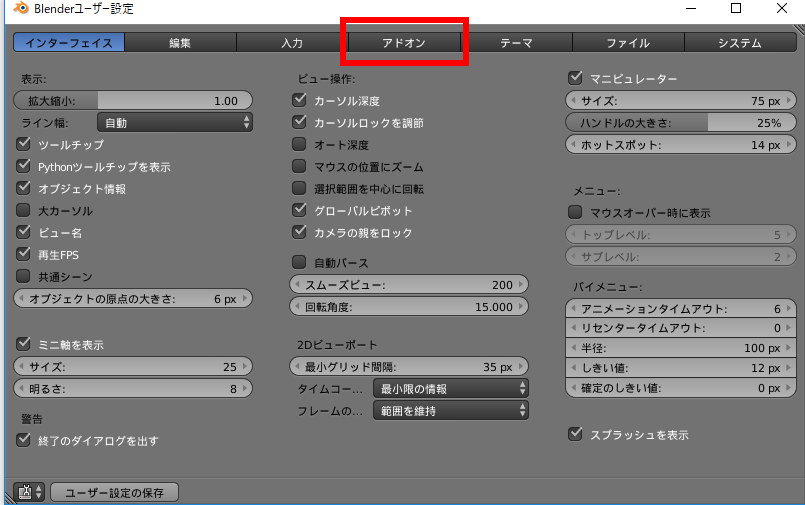Click ユーザー設定の保存 button

point(114,493)
